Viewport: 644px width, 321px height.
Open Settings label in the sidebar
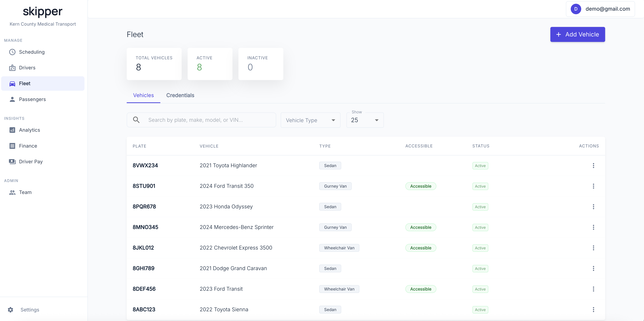30,310
